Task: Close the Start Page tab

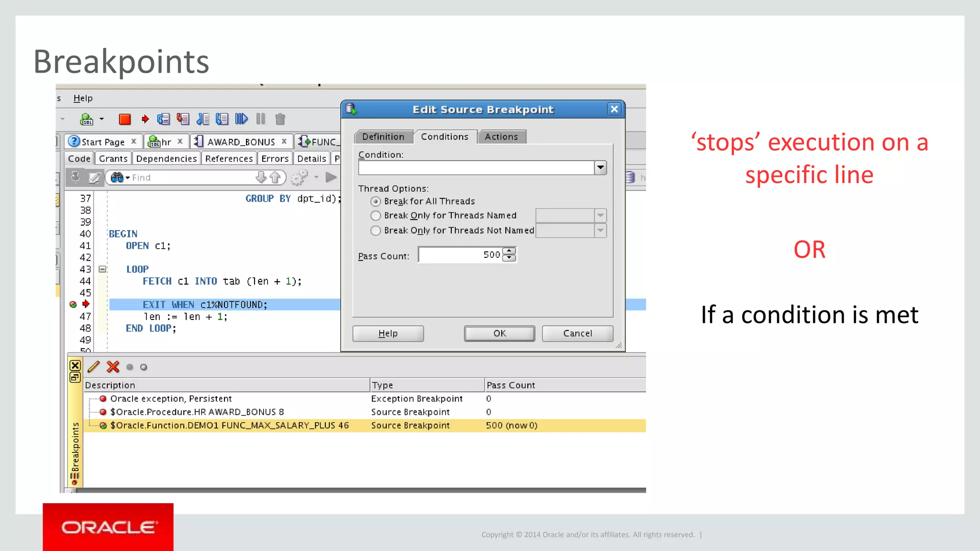Action: (x=134, y=141)
